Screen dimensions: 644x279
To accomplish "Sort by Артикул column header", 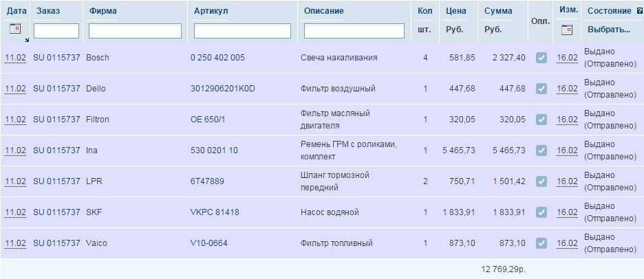I will tap(211, 11).
